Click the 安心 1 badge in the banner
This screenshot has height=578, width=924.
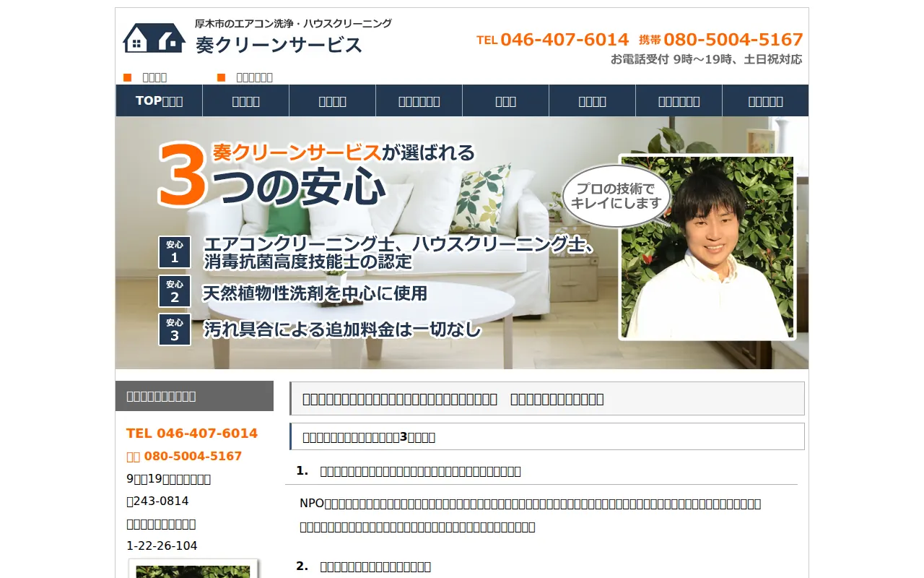point(175,252)
